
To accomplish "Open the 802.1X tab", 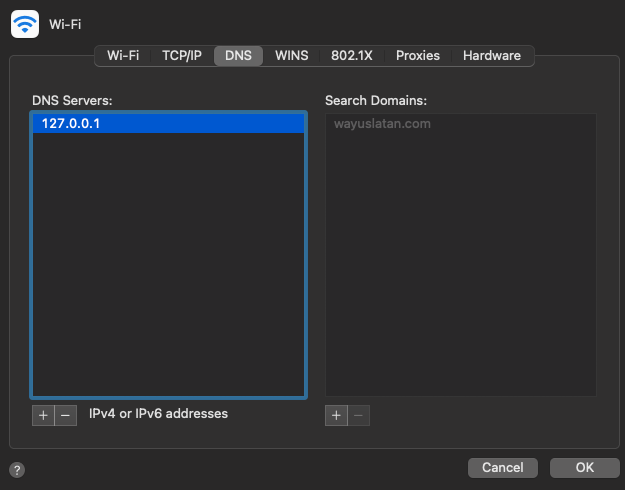I will [352, 55].
